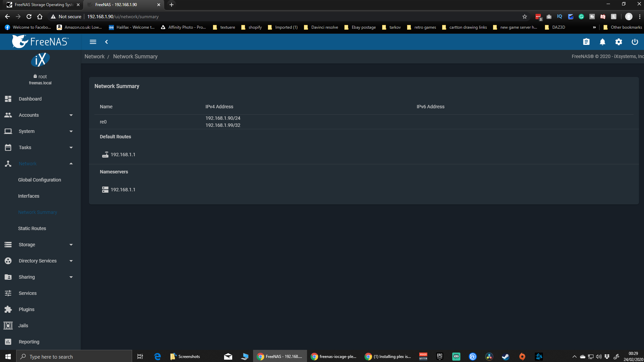
Task: Open the Jails page
Action: [23, 326]
